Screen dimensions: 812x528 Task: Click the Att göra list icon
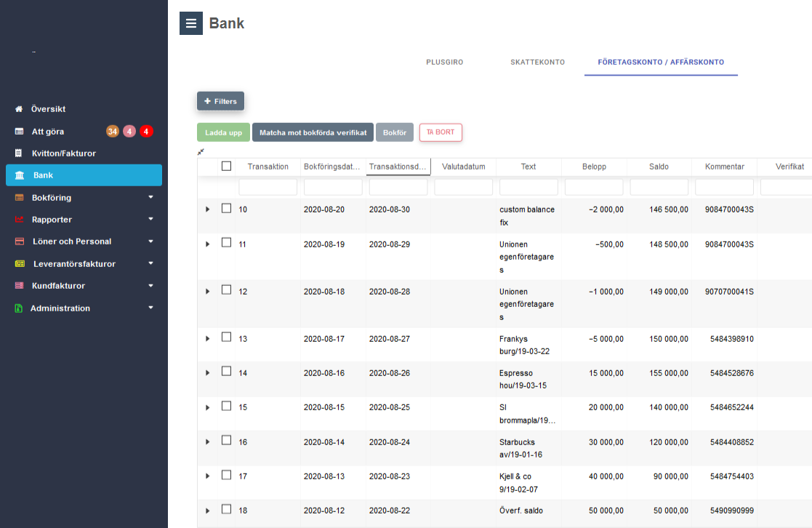[19, 132]
